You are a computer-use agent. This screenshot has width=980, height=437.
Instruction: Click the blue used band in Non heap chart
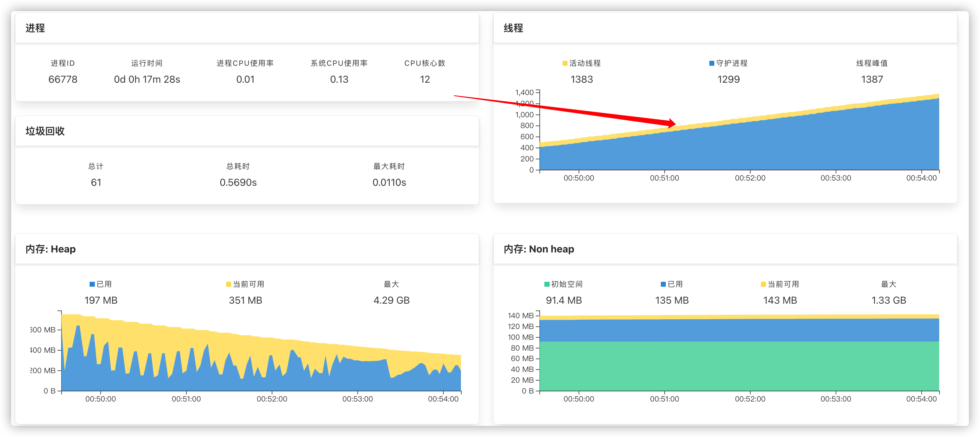tap(739, 330)
